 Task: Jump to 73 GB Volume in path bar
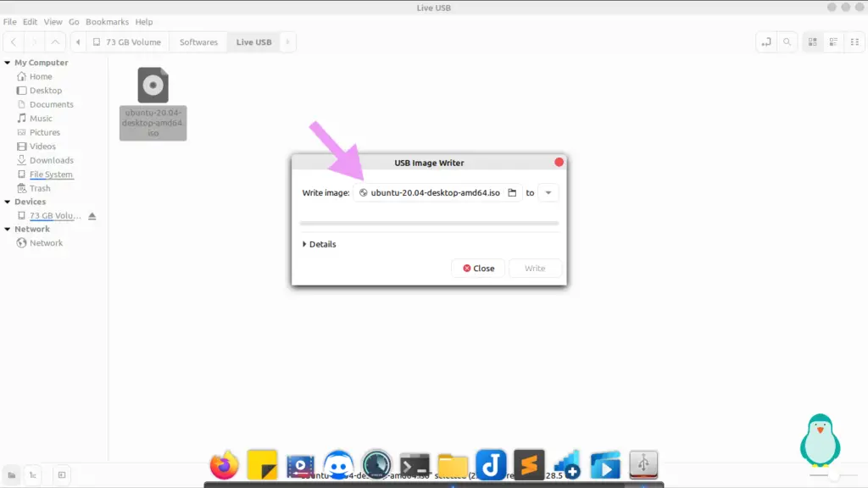127,42
